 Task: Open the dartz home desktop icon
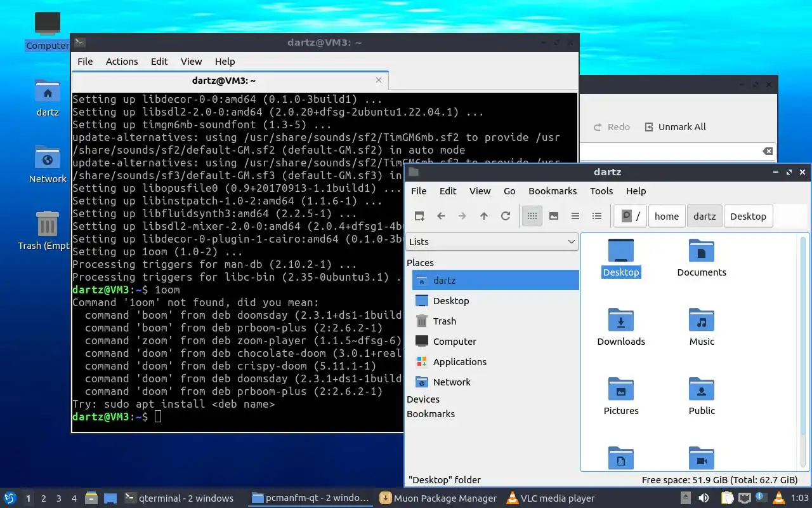pyautogui.click(x=48, y=98)
